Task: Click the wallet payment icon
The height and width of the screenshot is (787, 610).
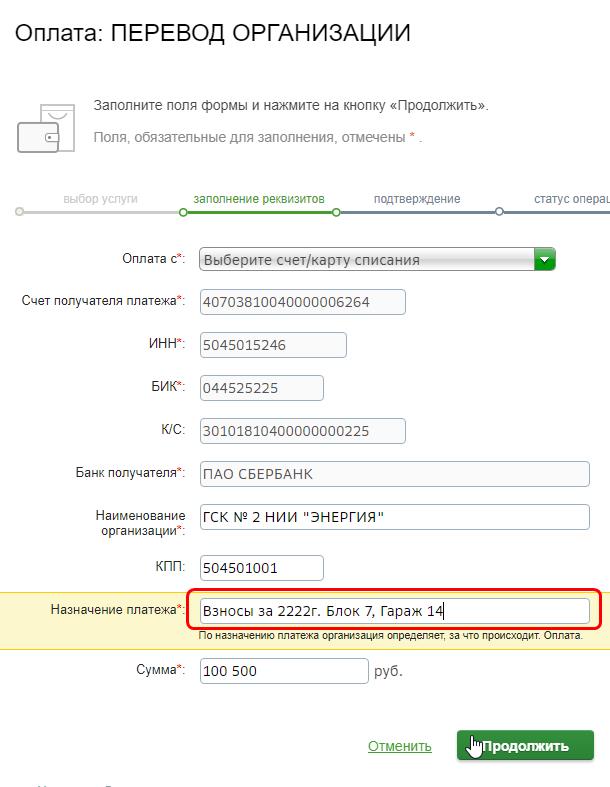Action: pos(46,128)
